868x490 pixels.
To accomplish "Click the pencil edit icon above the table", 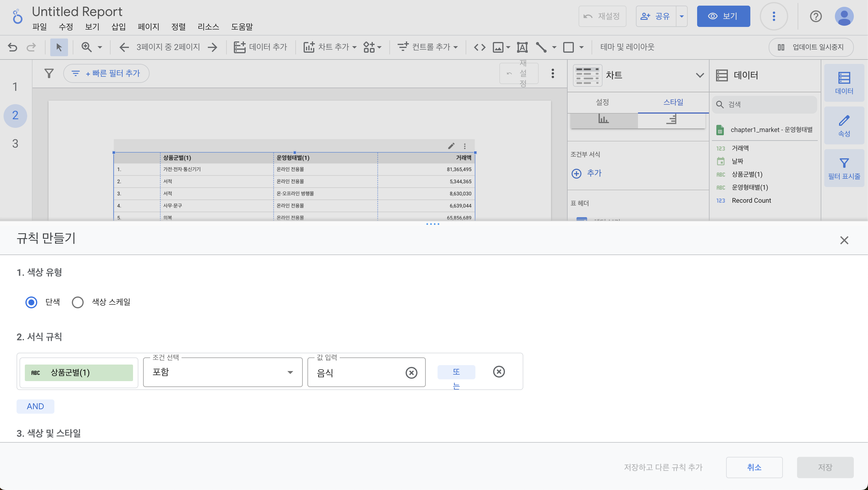I will (x=451, y=146).
